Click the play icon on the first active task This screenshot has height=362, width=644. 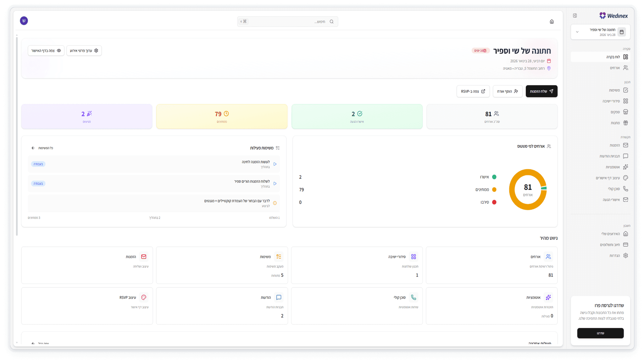click(275, 164)
